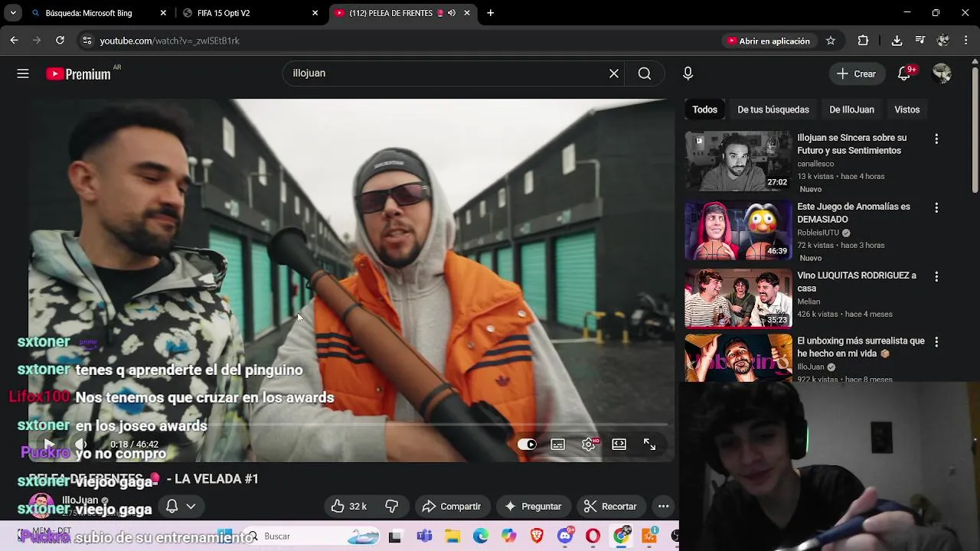This screenshot has width=980, height=551.
Task: Open File Explorer from the taskbar
Action: pyautogui.click(x=452, y=536)
